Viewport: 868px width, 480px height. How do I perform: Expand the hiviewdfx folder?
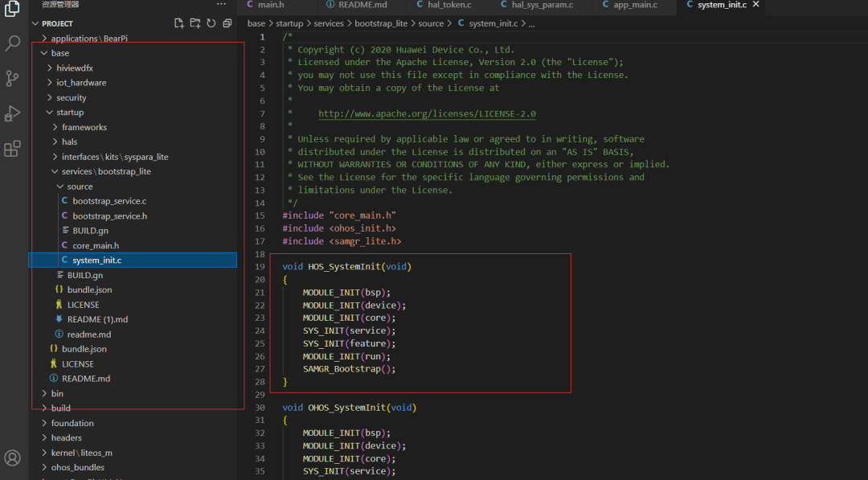[x=74, y=68]
